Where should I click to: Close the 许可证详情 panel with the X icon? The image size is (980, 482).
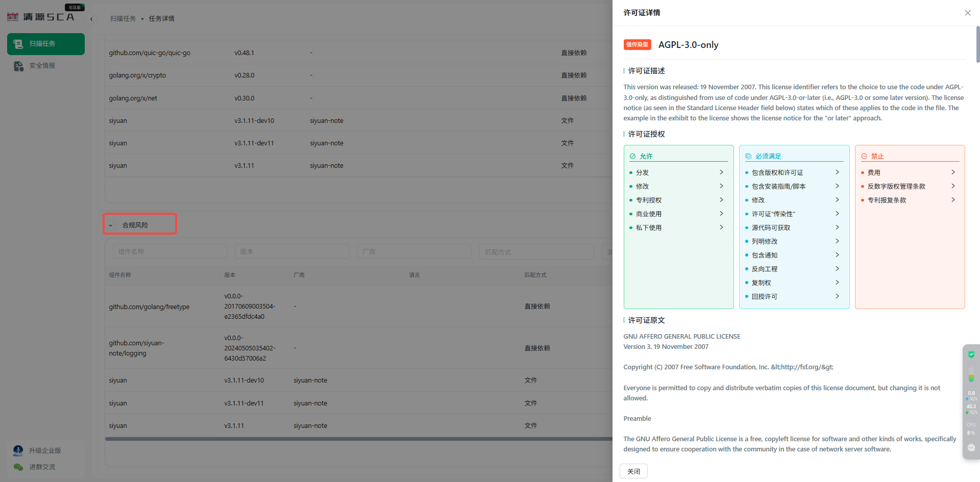pos(967,13)
